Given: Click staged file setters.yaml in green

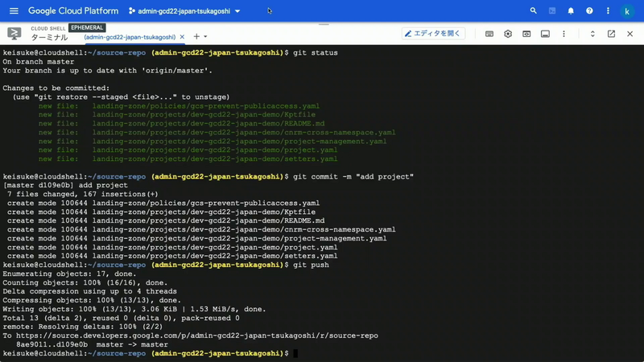Looking at the screenshot, I should pos(188,158).
